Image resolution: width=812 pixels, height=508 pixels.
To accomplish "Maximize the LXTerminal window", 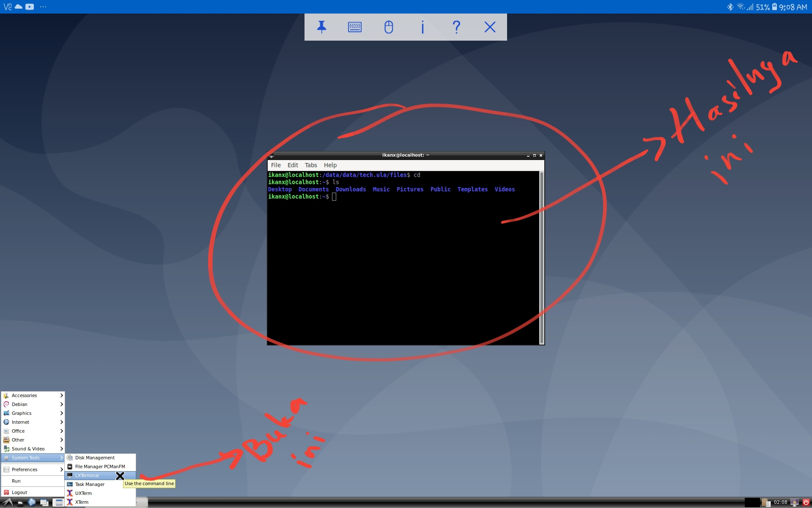I will tap(535, 155).
